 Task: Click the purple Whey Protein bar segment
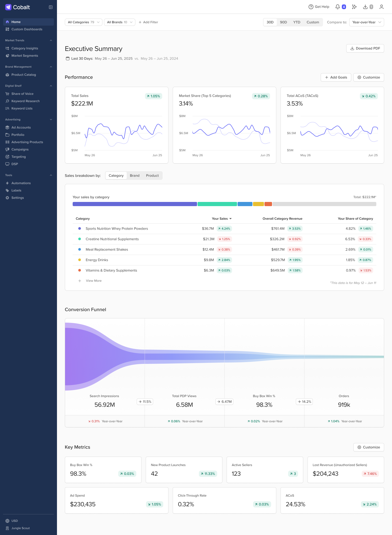(x=135, y=204)
